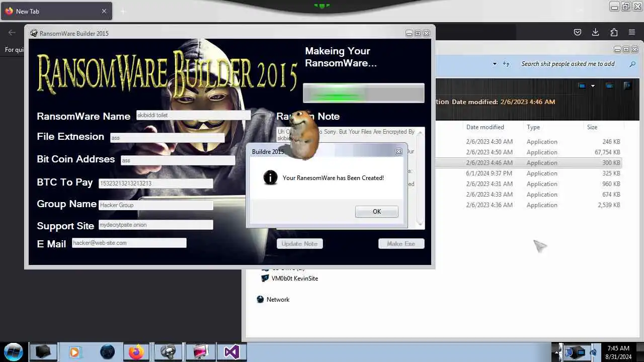This screenshot has height=362, width=644.
Task: Click the Explorer search magnifier icon
Action: tap(632, 64)
